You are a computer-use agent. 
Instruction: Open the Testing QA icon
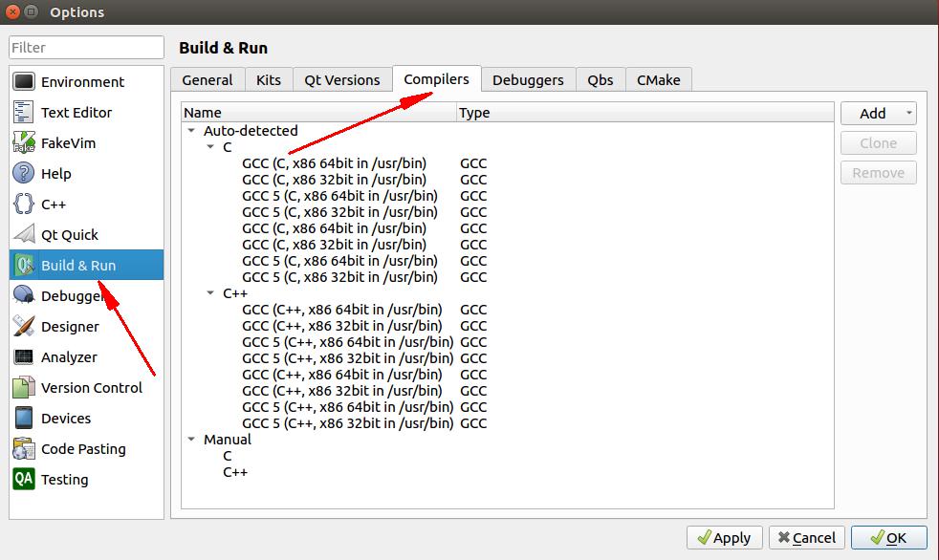pos(24,479)
